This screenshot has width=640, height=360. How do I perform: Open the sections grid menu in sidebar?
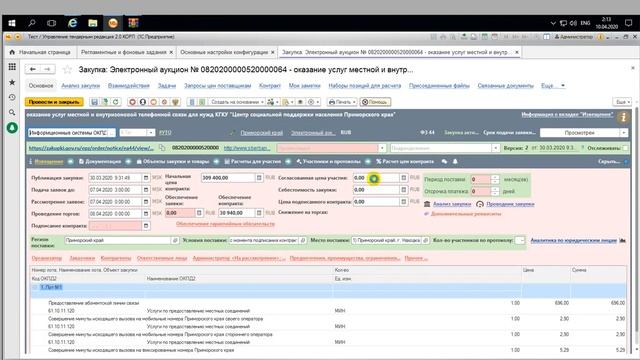tap(12, 67)
